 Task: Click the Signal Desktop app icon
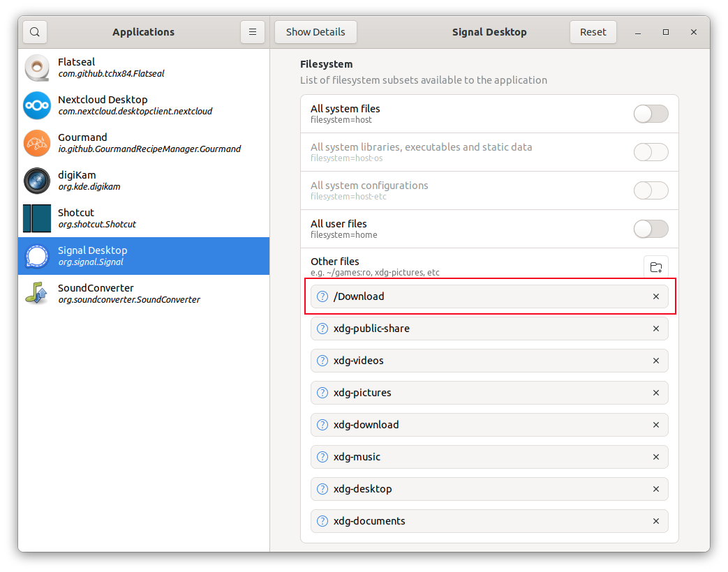coord(37,255)
